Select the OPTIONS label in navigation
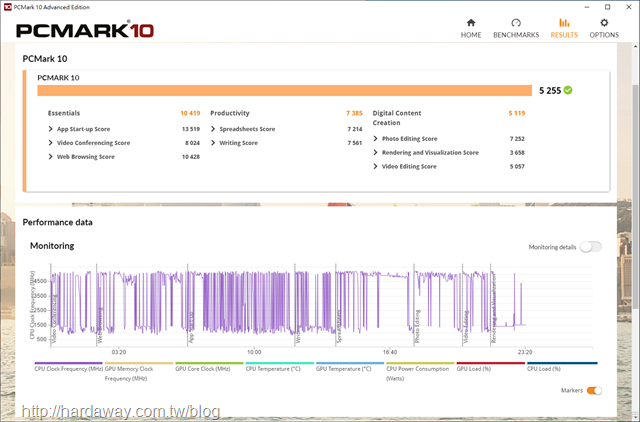 click(604, 35)
